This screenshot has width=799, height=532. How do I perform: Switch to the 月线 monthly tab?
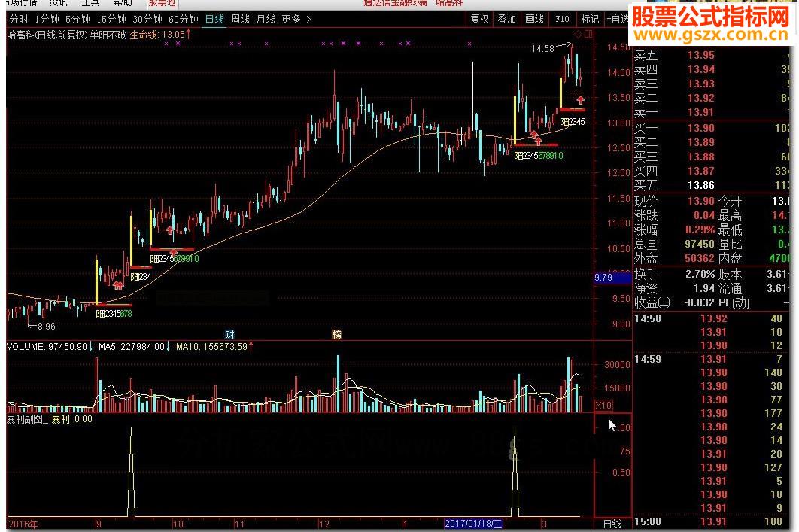point(266,20)
